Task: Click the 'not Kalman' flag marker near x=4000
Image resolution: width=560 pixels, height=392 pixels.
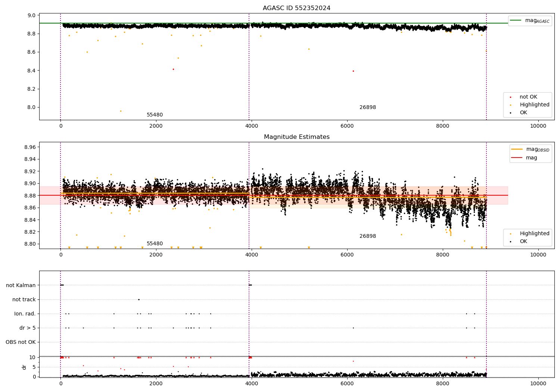Action: (250, 285)
